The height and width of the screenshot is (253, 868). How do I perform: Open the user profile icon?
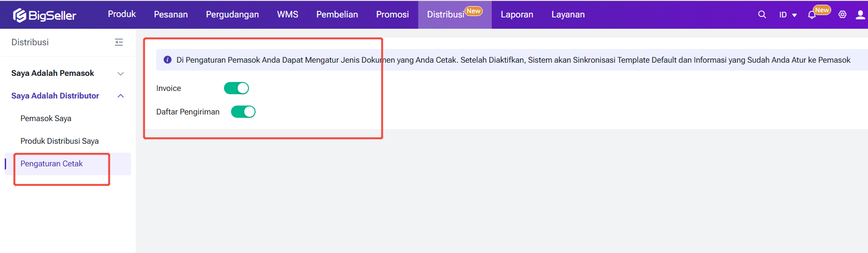860,15
